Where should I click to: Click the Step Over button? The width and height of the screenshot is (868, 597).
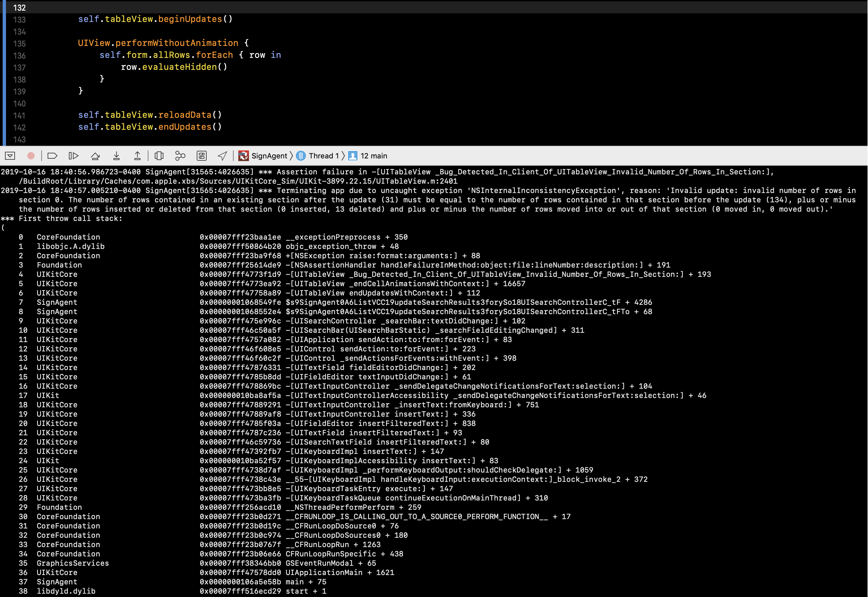tap(96, 156)
